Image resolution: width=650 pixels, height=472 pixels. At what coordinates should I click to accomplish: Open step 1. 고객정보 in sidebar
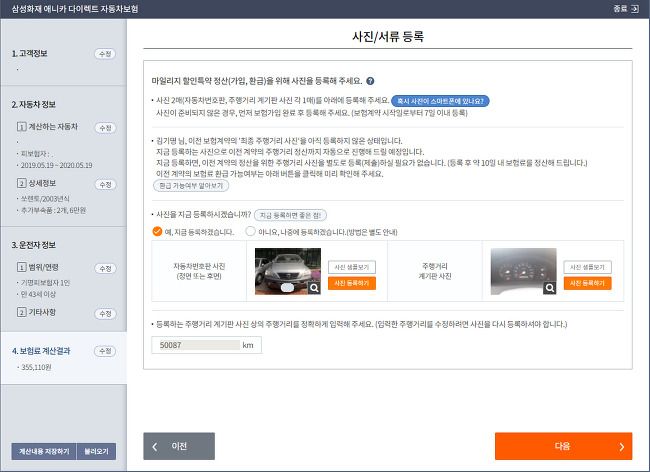point(29,53)
